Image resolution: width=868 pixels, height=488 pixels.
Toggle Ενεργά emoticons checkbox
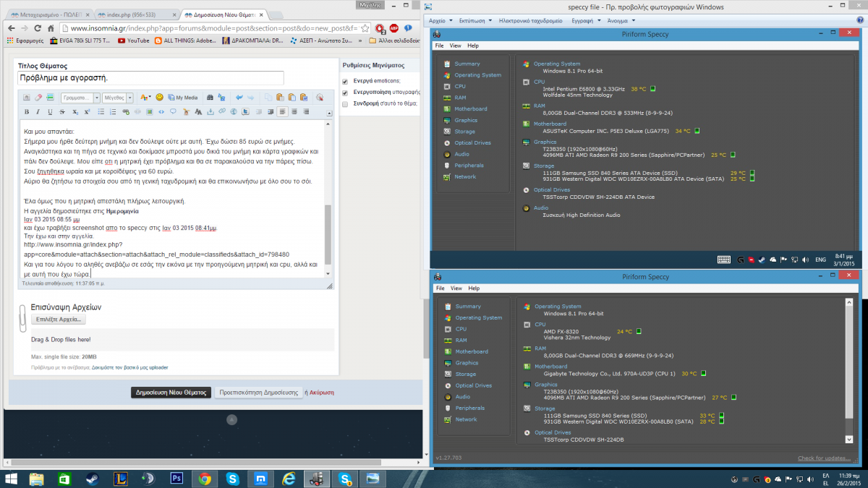(x=345, y=81)
